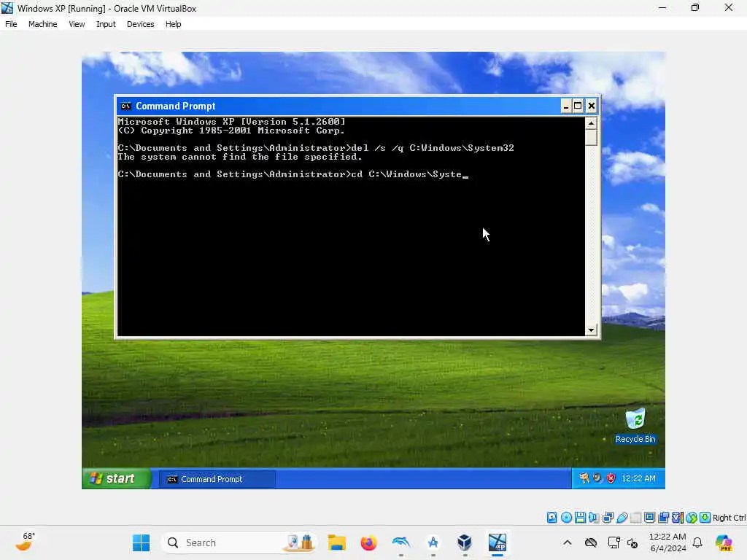
Task: Maximize the Command Prompt window
Action: [x=578, y=106]
